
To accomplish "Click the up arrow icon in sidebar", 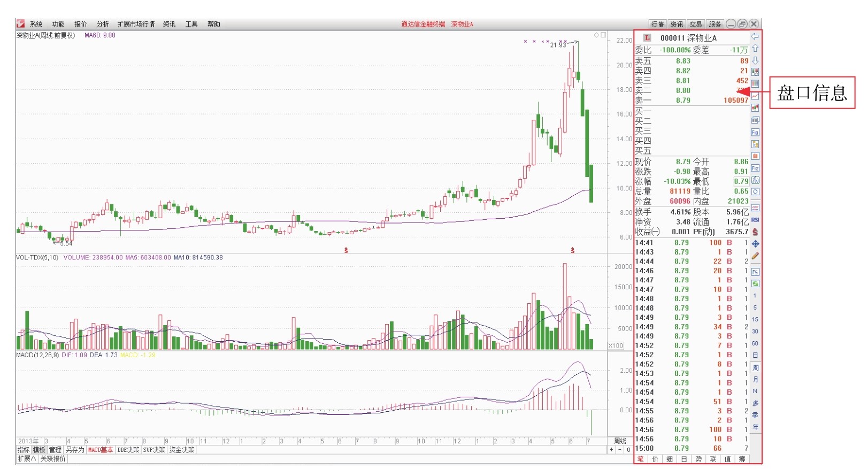I will (x=755, y=48).
